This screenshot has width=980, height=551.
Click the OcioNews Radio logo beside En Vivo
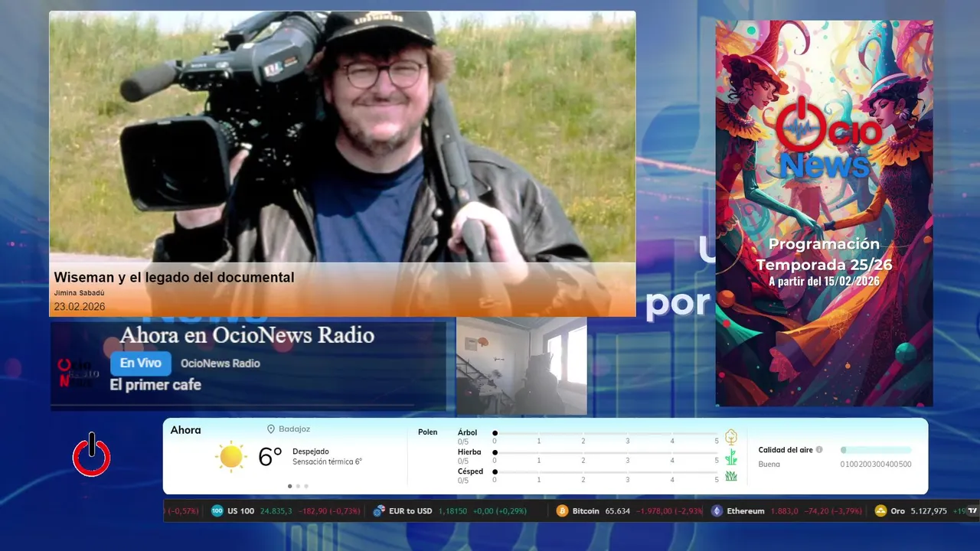click(79, 373)
